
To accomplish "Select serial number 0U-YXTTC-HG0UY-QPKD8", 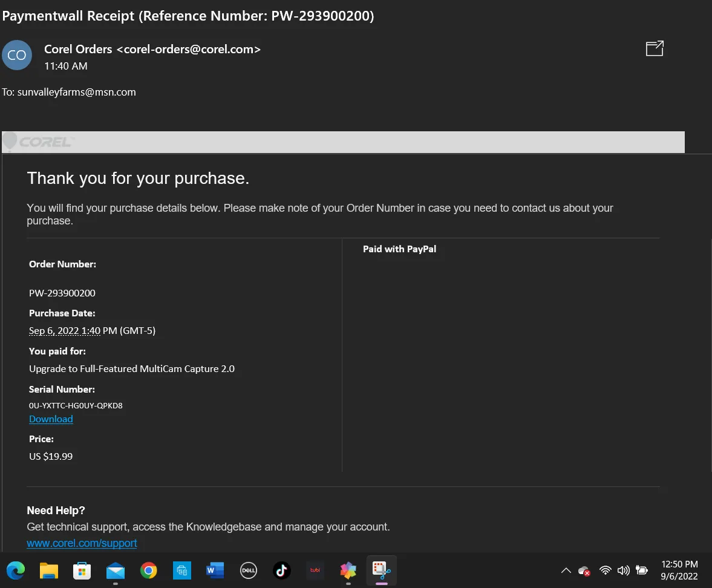I will click(76, 405).
